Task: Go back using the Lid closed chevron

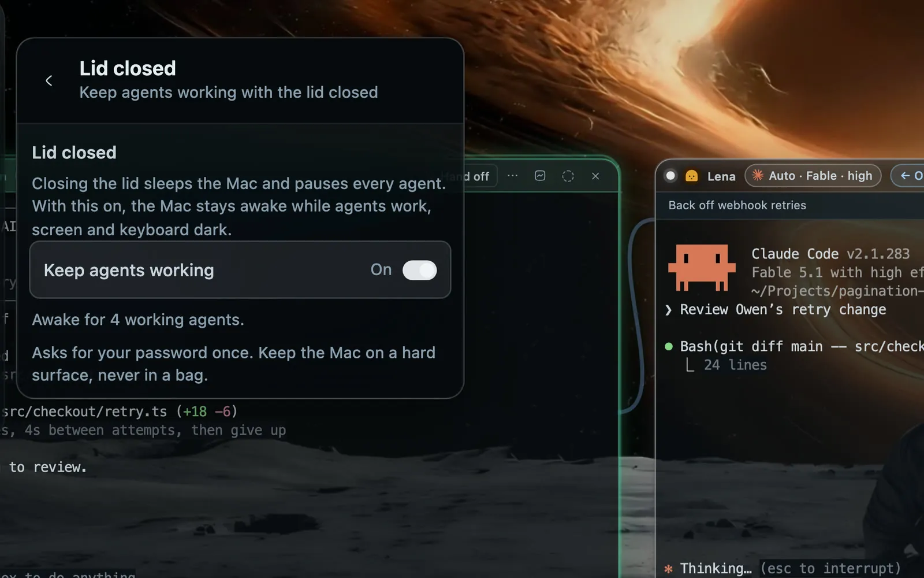Action: coord(49,81)
